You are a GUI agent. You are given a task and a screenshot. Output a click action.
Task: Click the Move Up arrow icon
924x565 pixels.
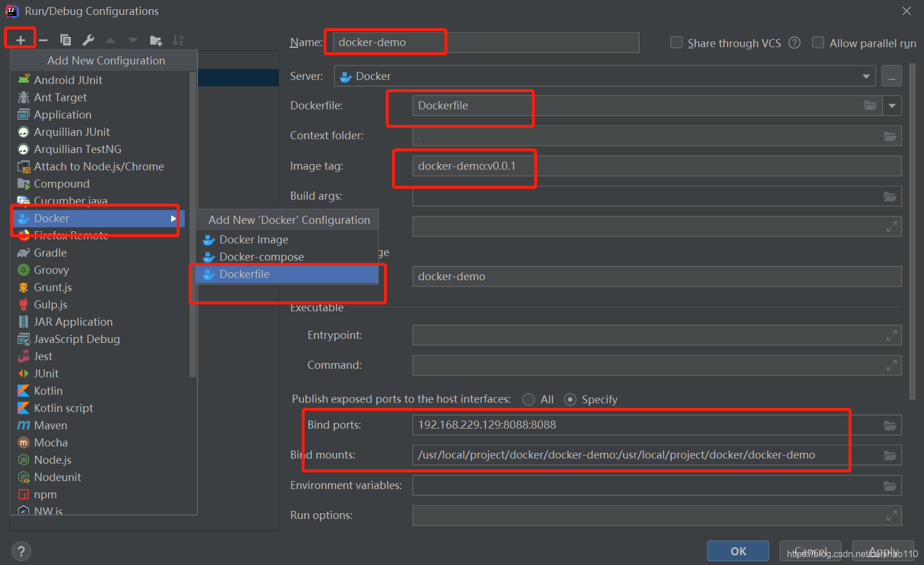tap(111, 40)
